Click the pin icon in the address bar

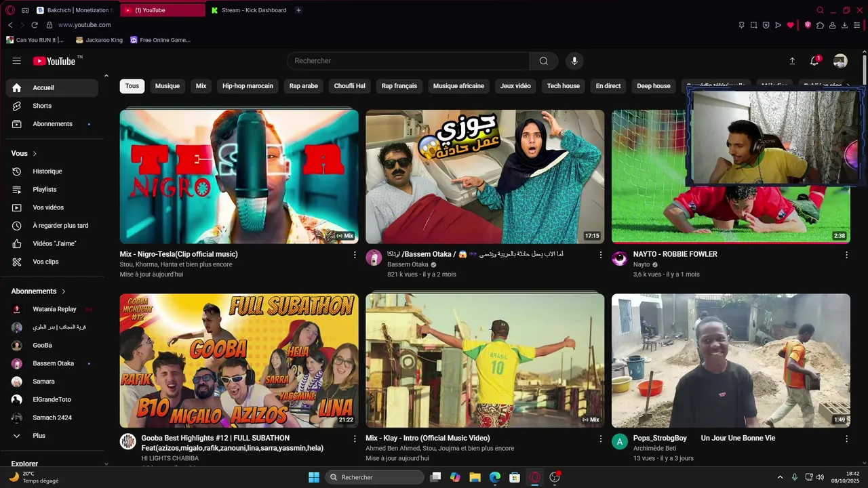741,25
